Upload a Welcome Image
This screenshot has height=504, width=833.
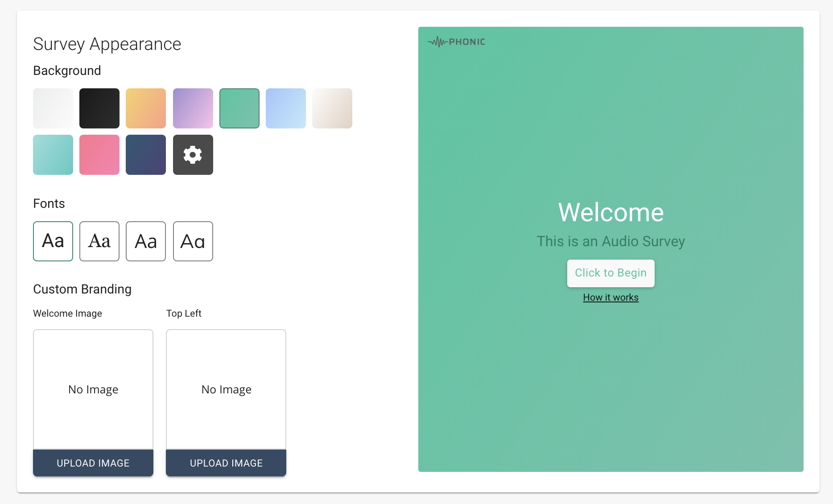(x=93, y=463)
